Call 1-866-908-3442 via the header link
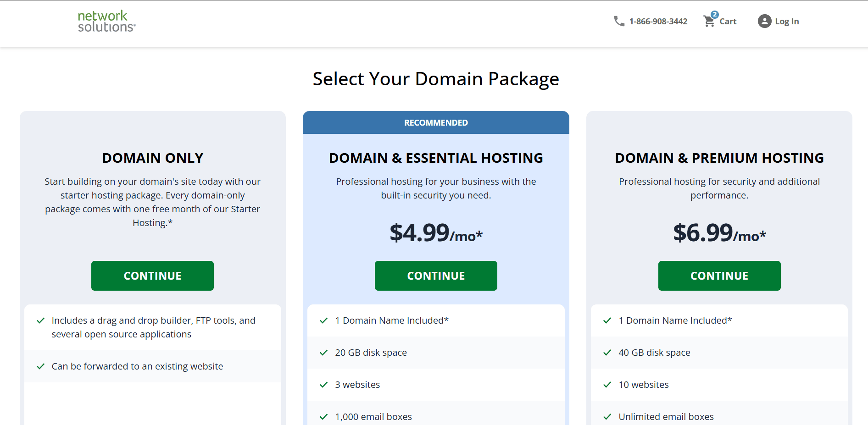 tap(658, 21)
